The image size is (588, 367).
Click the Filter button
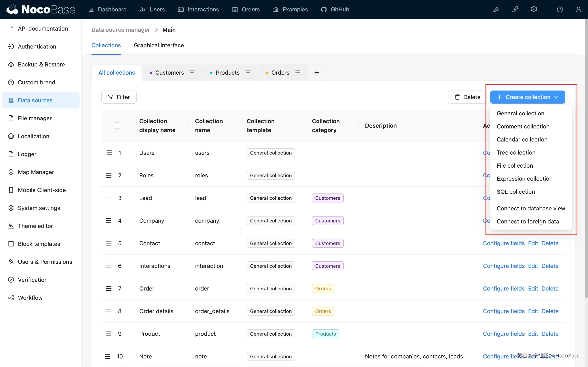tap(119, 97)
